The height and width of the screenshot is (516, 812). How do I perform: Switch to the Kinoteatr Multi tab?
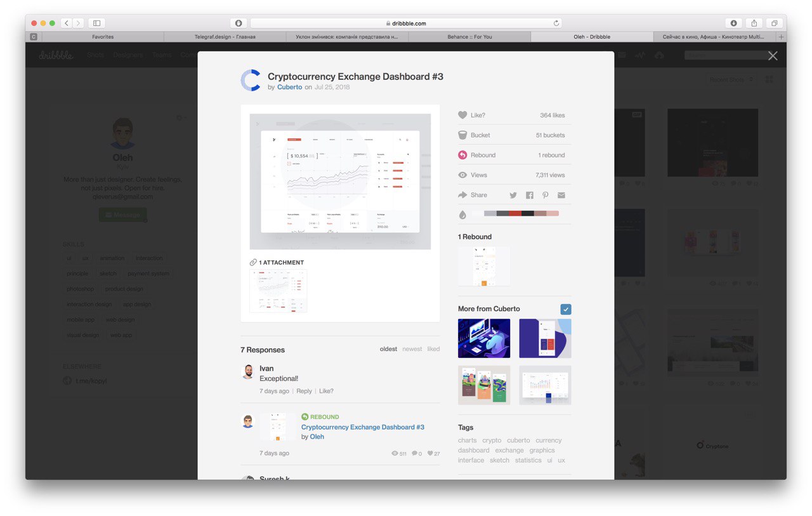coord(715,37)
